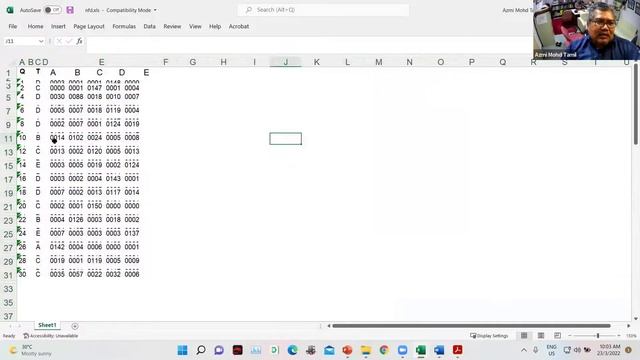Click the ENG US language indicator

551,350
